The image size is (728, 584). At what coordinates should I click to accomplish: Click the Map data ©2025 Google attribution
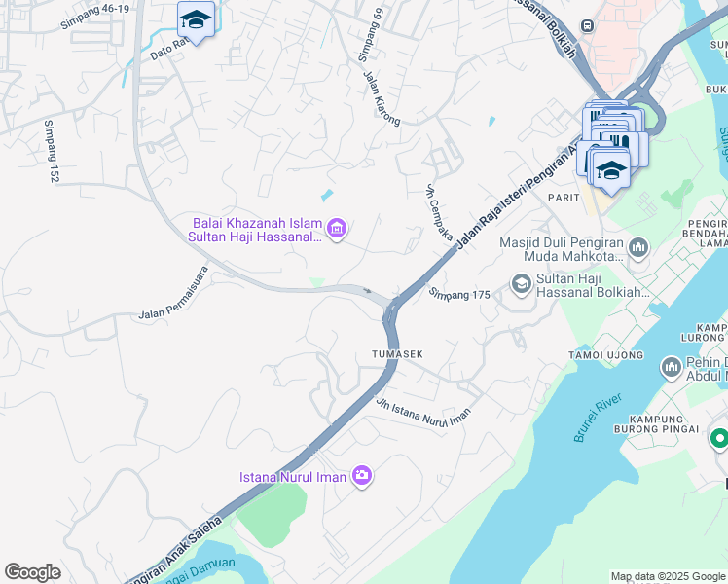669,576
